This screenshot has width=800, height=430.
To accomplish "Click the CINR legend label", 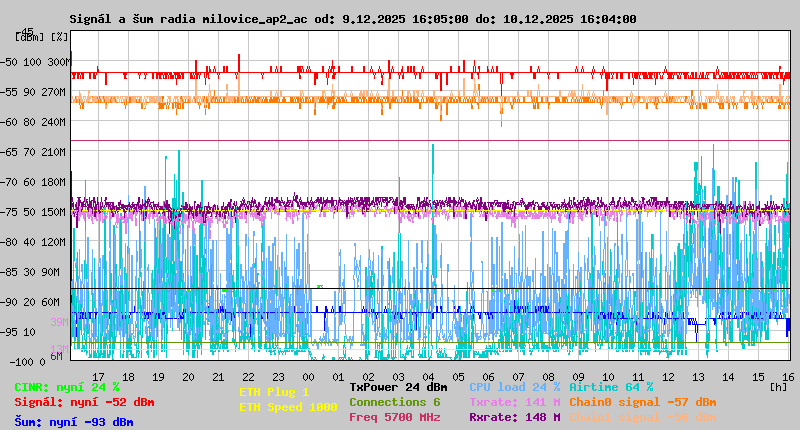I will 66,387.
